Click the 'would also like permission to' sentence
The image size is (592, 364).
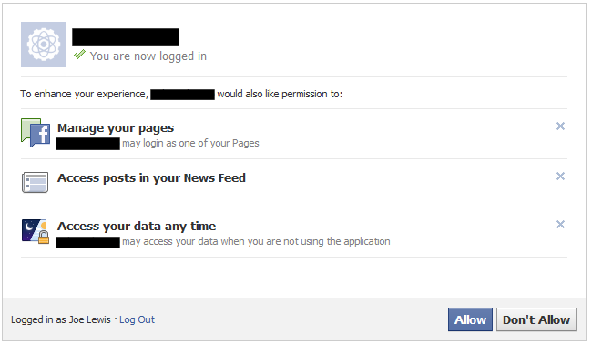(280, 94)
